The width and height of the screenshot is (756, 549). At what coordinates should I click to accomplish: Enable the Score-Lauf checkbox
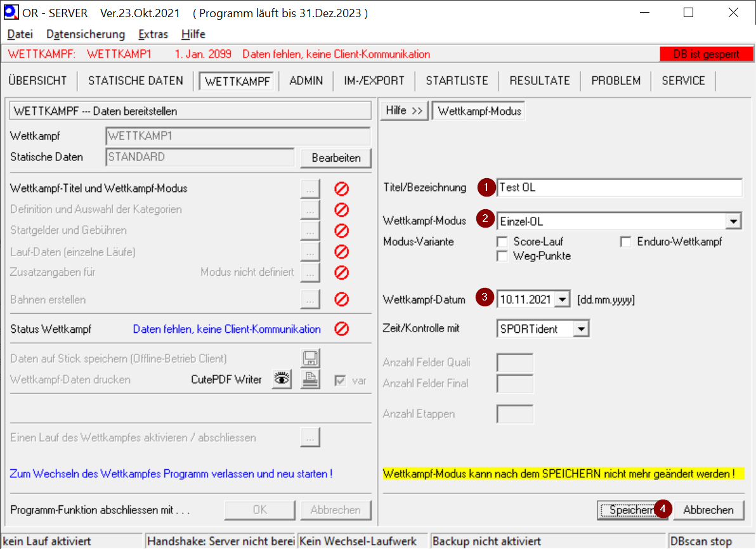[x=502, y=242]
